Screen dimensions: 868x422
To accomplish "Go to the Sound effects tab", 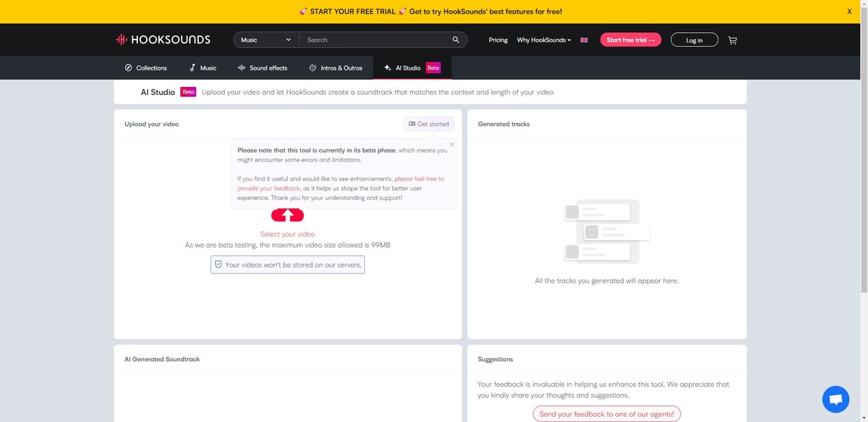I will (262, 68).
